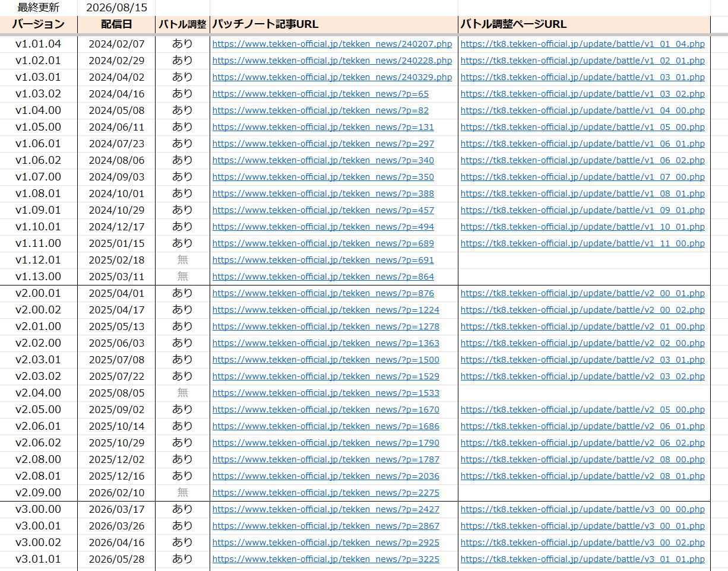Viewport: 728px width, 571px height.
Task: Select the あり cell in v3.01.01 row
Action: (182, 559)
